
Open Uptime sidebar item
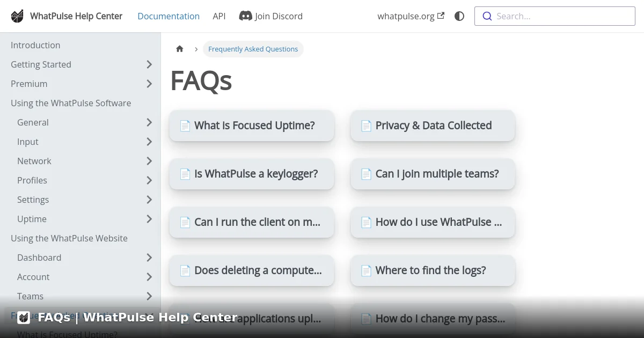(32, 219)
